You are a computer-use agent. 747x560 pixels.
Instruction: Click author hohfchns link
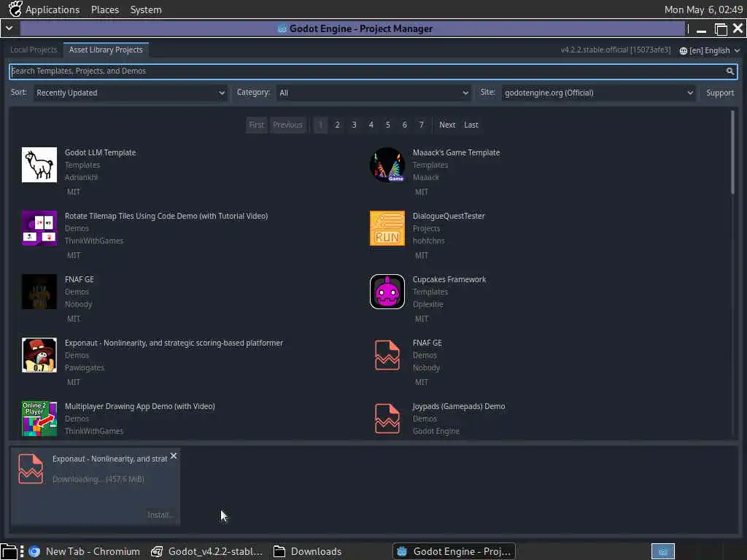428,241
